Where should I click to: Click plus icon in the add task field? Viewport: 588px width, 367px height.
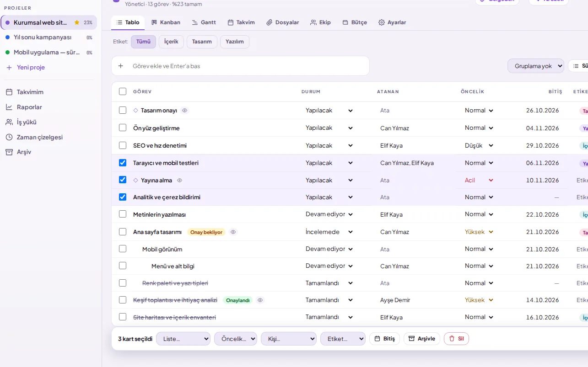(121, 66)
